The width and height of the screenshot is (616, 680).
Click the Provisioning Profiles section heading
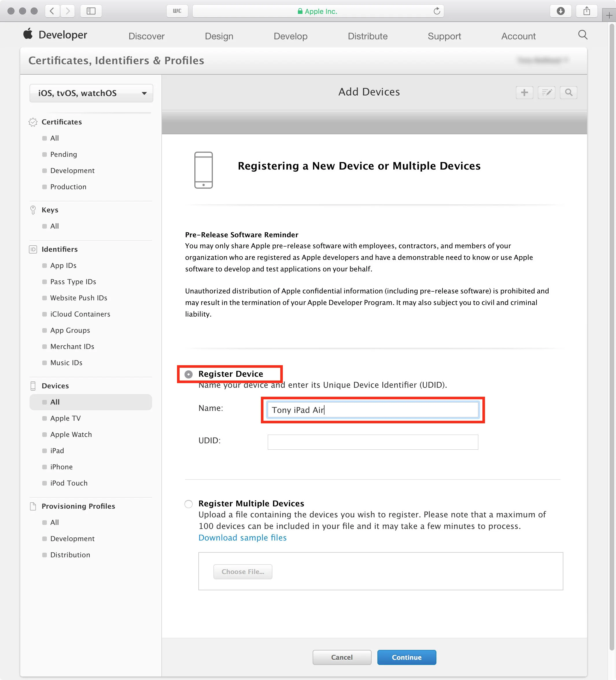click(x=78, y=506)
